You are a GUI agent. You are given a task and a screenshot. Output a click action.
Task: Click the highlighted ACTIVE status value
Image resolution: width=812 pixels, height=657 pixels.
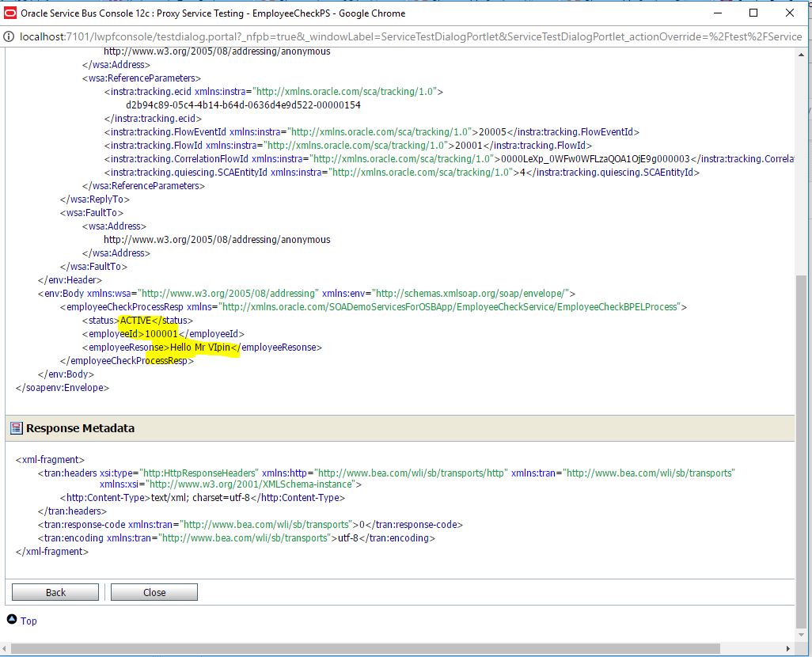click(135, 321)
